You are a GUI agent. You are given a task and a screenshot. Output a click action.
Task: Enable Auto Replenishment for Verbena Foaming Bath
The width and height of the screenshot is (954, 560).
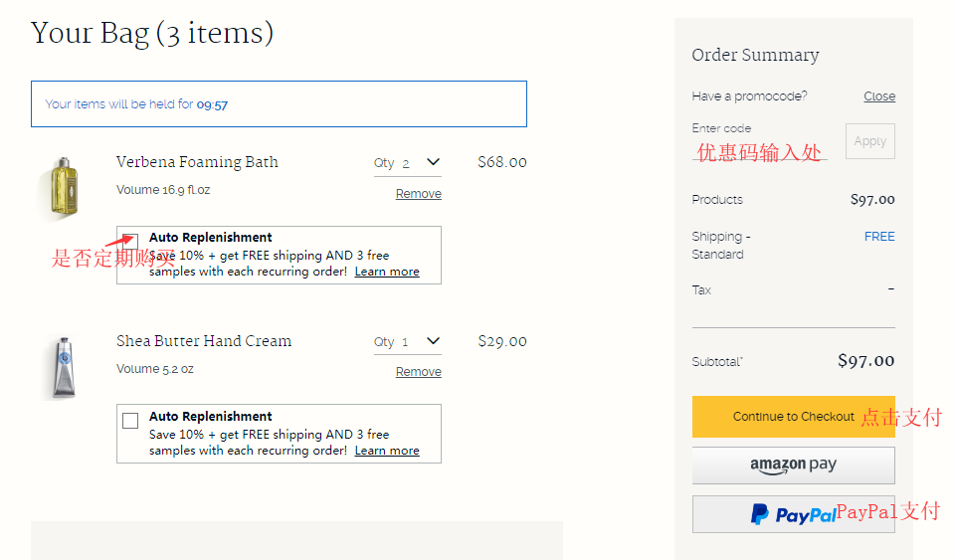click(x=130, y=242)
